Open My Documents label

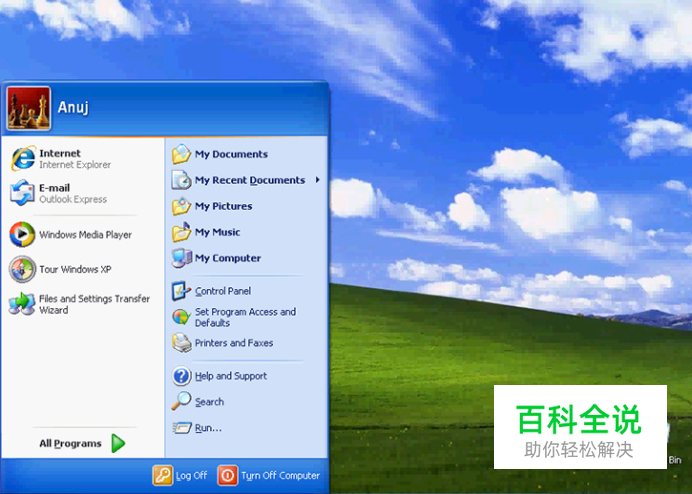(x=231, y=154)
